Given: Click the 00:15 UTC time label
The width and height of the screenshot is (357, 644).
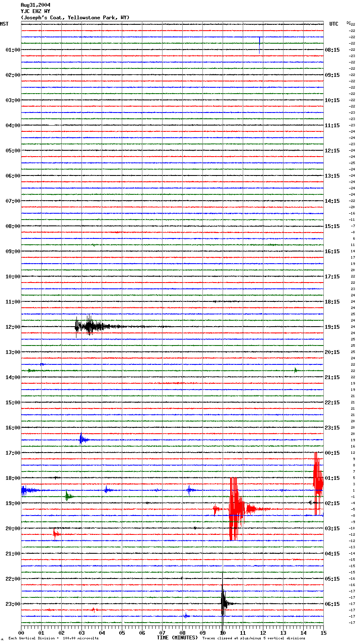Looking at the screenshot, I should click(x=332, y=453).
